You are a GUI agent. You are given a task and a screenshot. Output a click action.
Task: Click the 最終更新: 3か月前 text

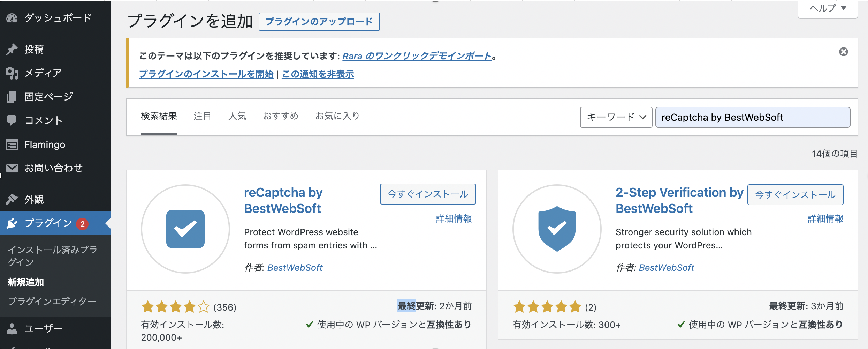[806, 306]
